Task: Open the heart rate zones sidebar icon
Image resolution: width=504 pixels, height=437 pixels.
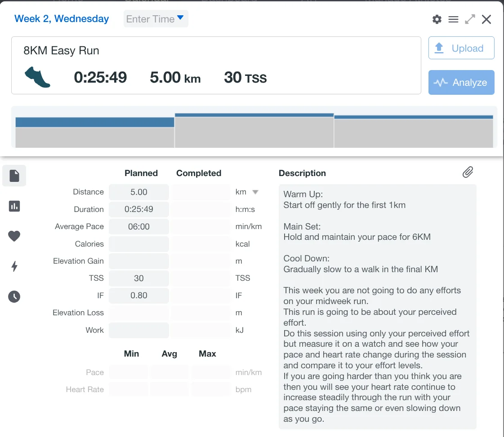Action: [x=14, y=236]
